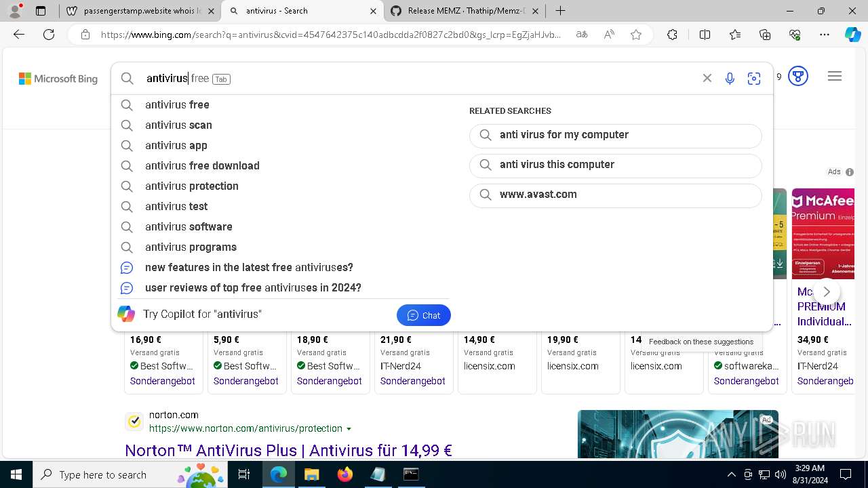The image size is (868, 488).
Task: Ask about new features in latest free antiviruses
Action: coord(283,267)
